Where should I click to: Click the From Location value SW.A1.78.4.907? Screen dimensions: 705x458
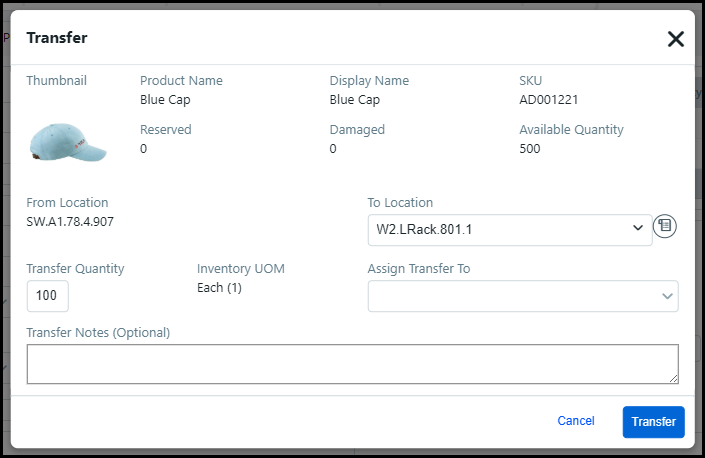(70, 221)
